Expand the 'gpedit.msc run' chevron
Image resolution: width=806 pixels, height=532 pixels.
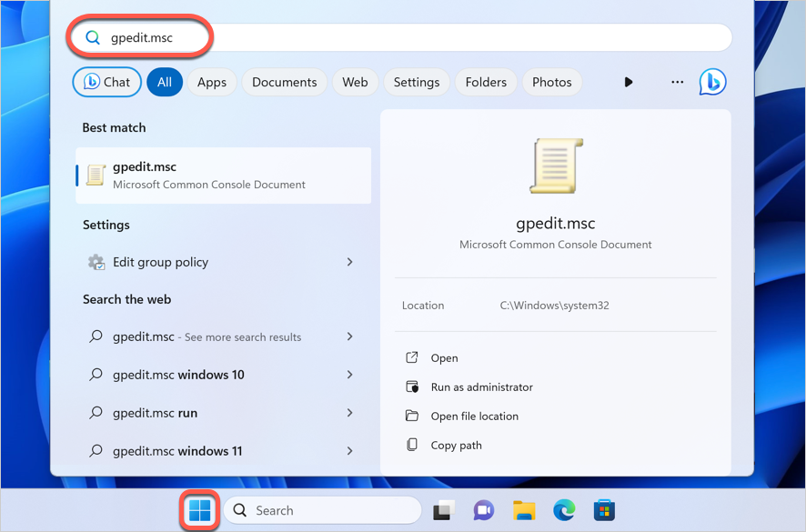[349, 413]
